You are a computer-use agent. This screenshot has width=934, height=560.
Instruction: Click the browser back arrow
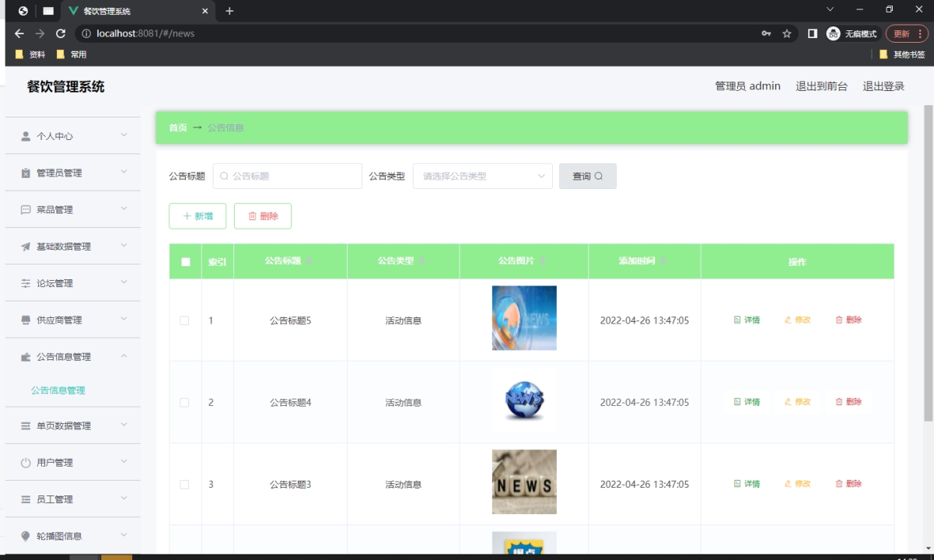click(x=19, y=33)
